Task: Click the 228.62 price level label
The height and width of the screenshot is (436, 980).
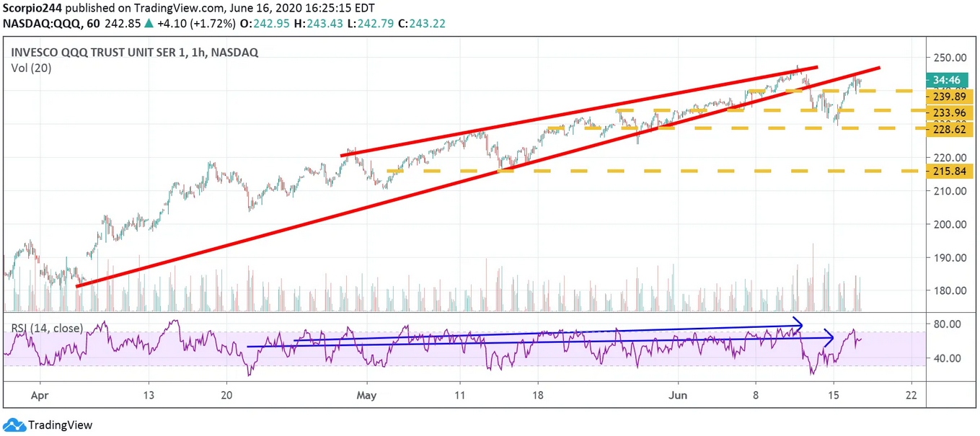Action: tap(950, 128)
